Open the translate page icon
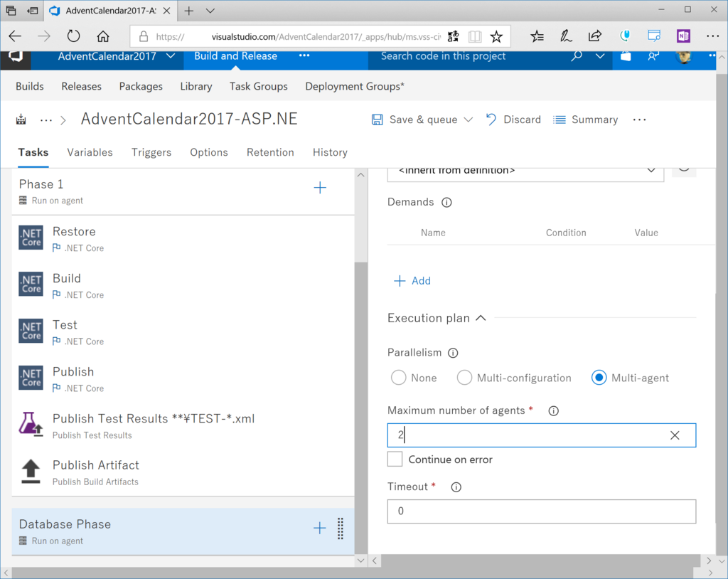 (x=453, y=36)
